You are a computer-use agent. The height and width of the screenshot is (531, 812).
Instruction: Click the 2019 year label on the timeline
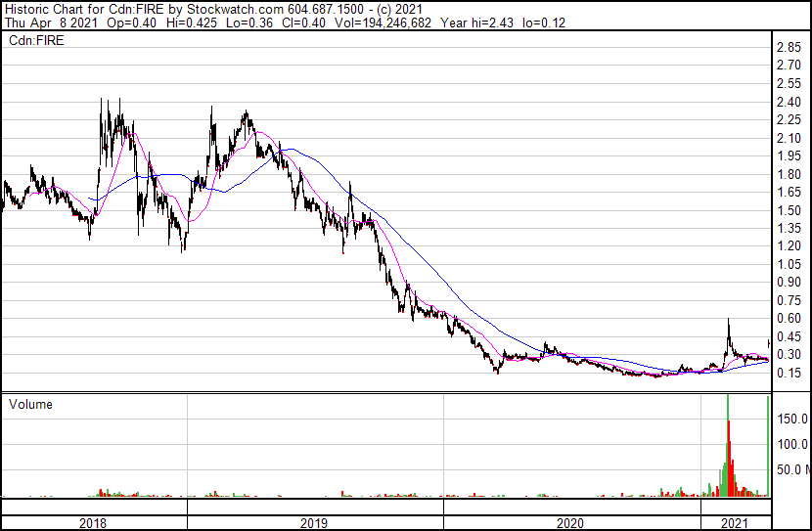point(314,523)
